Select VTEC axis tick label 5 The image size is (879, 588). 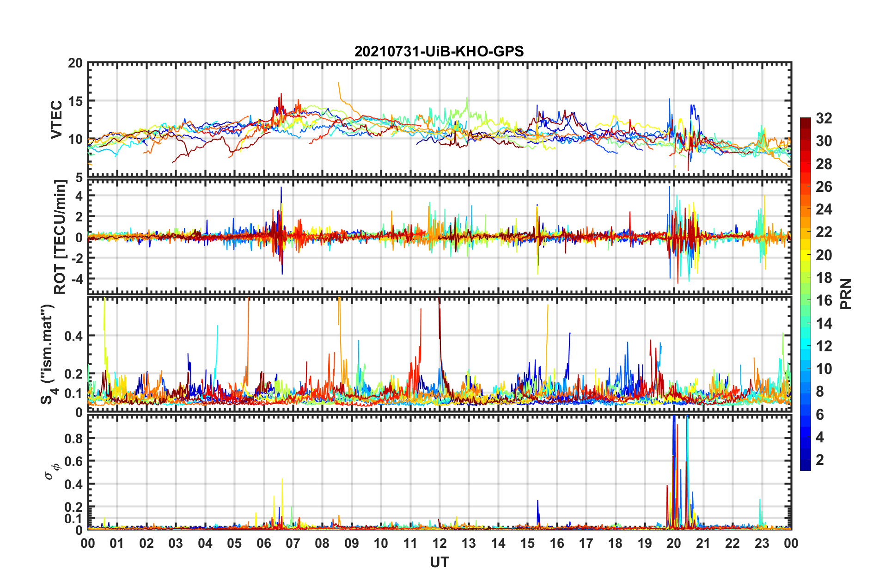coord(79,178)
